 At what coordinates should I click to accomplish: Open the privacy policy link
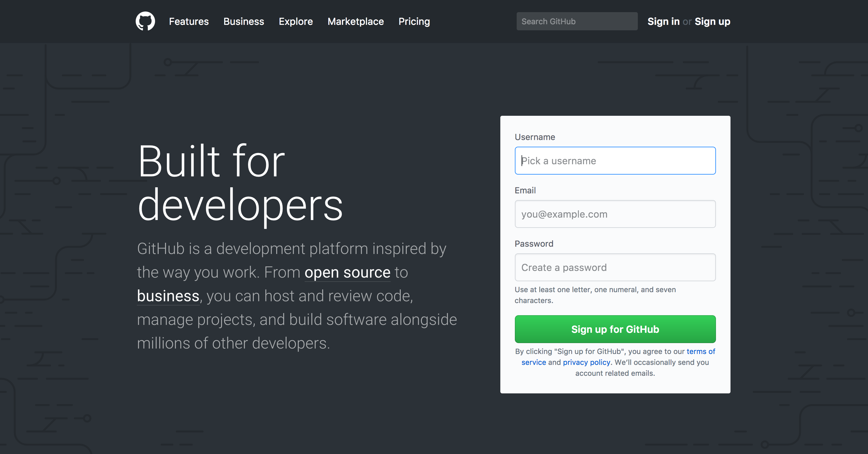(x=586, y=362)
